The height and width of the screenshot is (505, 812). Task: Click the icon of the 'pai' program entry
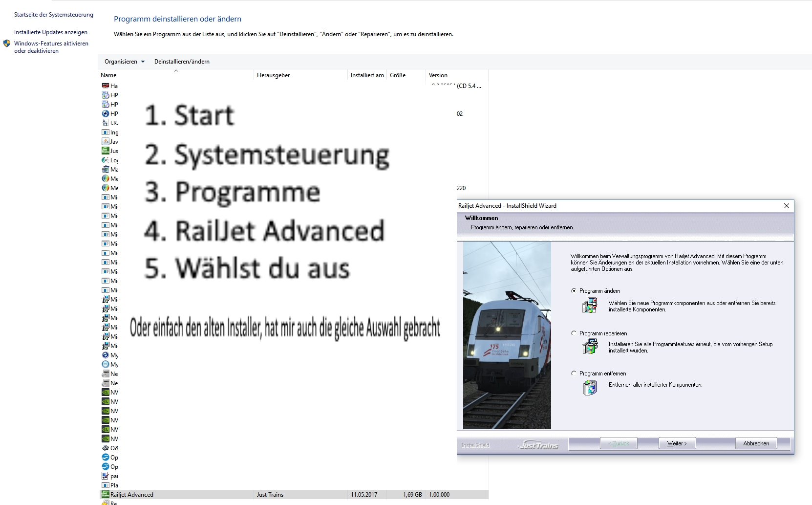point(105,476)
